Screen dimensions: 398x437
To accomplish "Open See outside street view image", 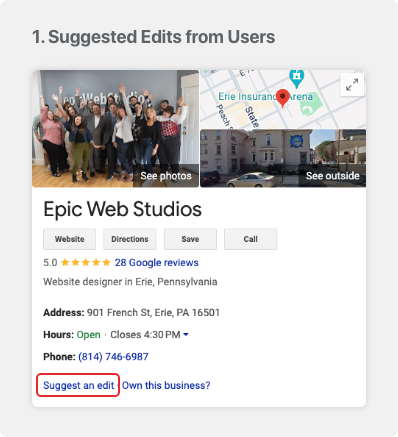I will coord(283,158).
